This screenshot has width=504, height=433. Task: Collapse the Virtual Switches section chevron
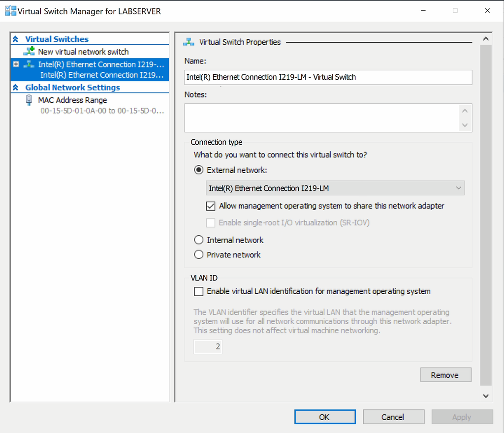[x=16, y=39]
